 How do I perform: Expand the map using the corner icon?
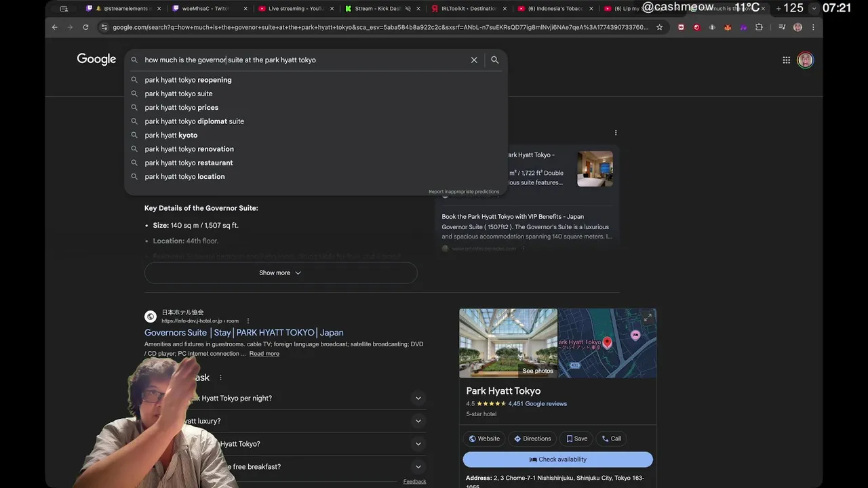(648, 317)
